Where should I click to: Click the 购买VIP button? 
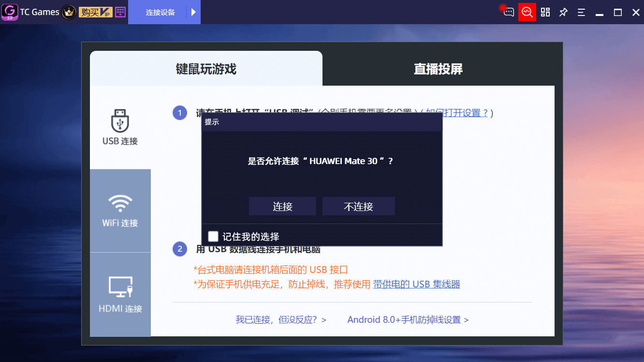pyautogui.click(x=96, y=12)
